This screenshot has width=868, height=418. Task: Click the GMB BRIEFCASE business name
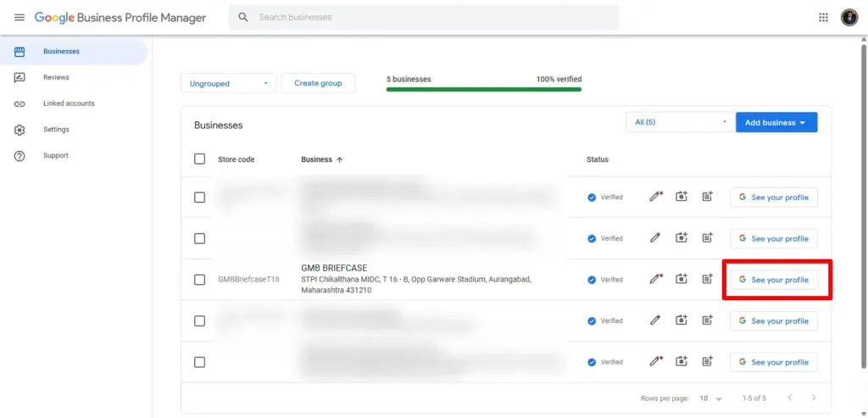(334, 268)
